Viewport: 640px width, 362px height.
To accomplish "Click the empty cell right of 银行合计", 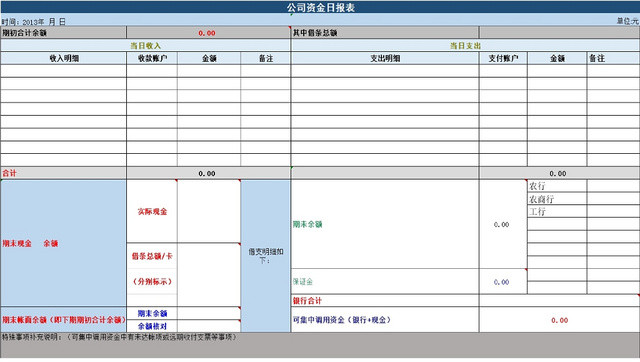I will (x=560, y=301).
